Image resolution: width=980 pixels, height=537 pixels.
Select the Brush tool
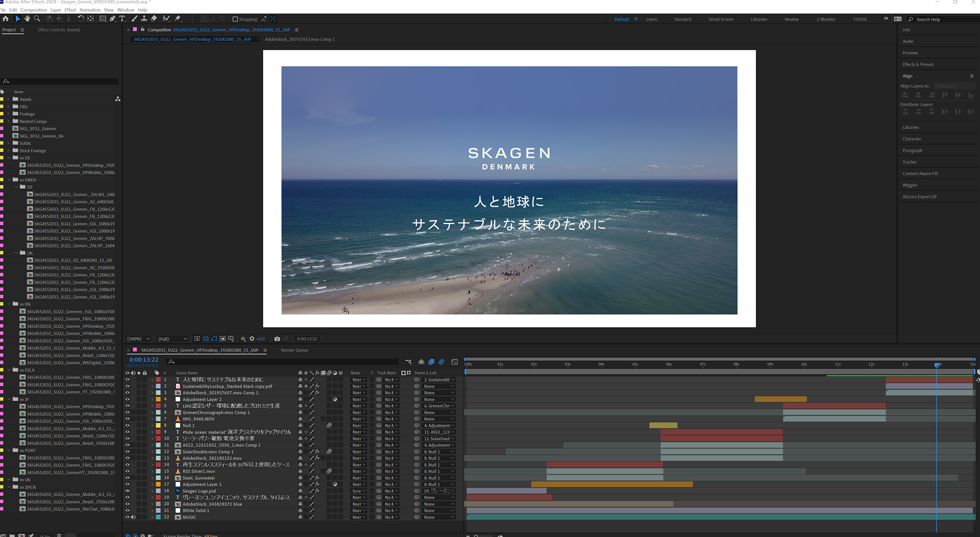pos(134,19)
